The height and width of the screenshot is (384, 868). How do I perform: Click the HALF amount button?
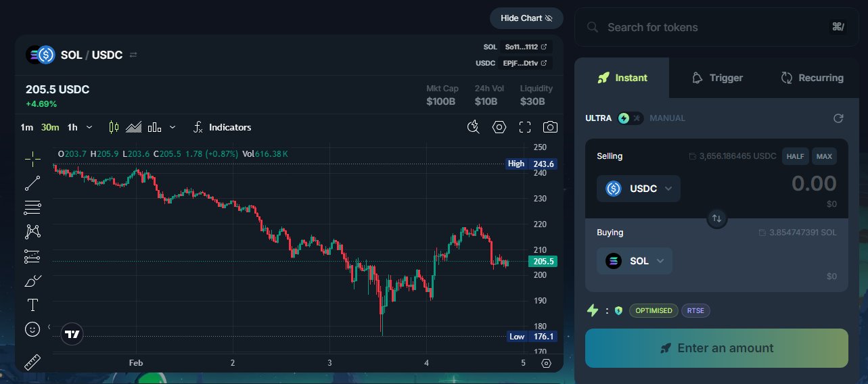pyautogui.click(x=796, y=156)
